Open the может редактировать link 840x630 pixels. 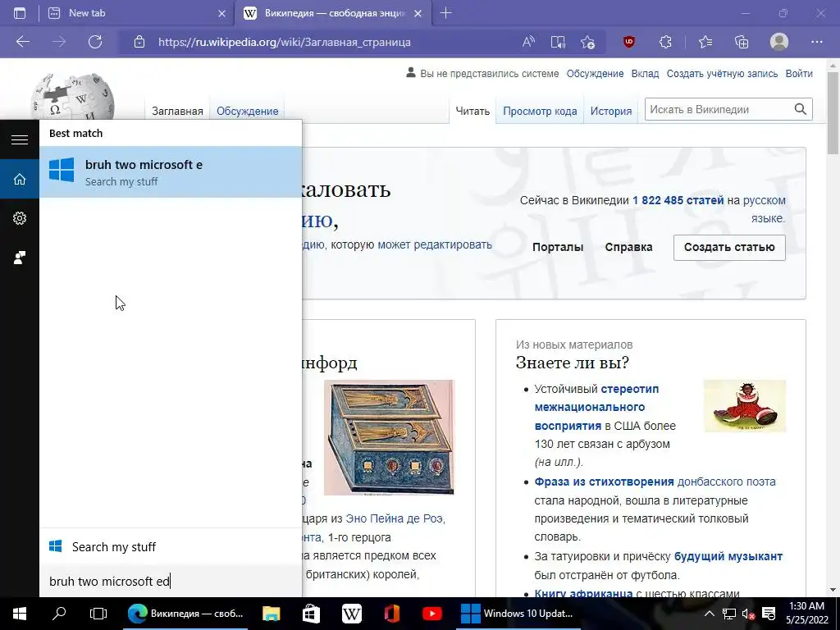(x=435, y=244)
